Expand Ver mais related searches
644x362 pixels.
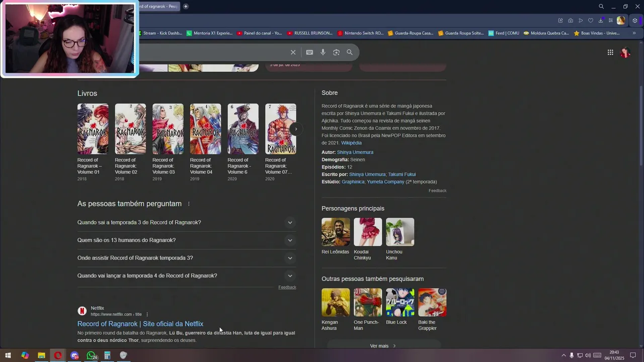pyautogui.click(x=384, y=346)
